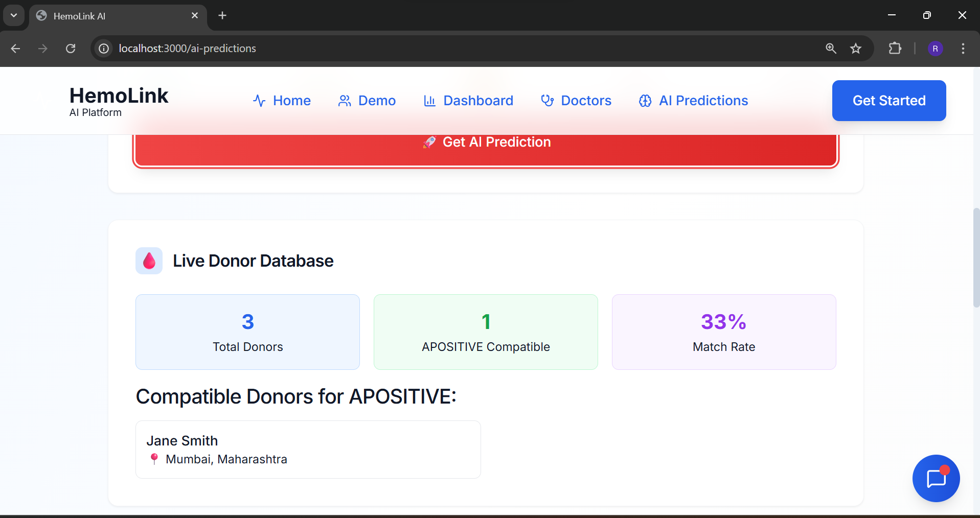This screenshot has width=980, height=518.
Task: Click the rocket icon on Get AI Prediction
Action: pyautogui.click(x=429, y=142)
